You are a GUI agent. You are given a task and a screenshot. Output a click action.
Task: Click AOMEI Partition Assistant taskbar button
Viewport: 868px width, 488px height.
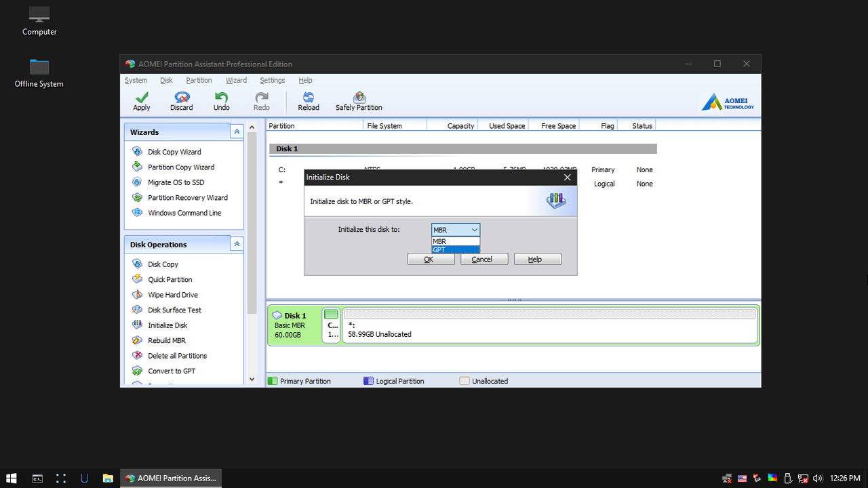(x=171, y=478)
